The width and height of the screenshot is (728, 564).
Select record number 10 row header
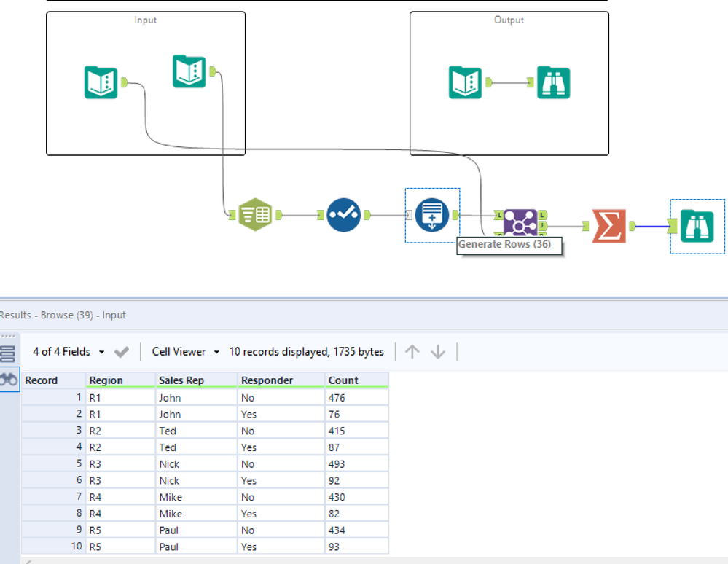point(53,547)
